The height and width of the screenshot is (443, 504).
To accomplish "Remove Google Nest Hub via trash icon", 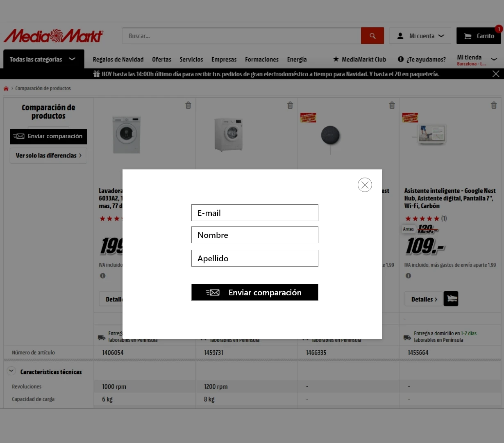I will tap(494, 105).
